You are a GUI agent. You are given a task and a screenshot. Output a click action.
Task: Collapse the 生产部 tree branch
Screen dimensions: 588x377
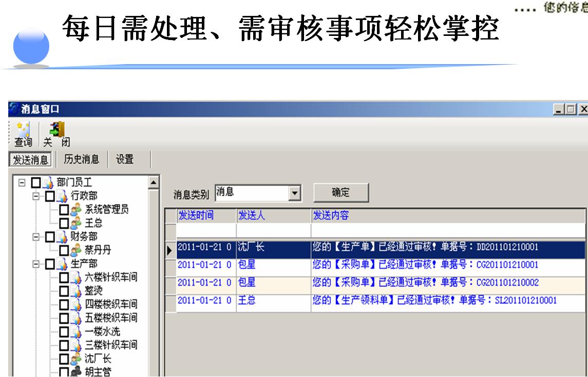[x=36, y=264]
